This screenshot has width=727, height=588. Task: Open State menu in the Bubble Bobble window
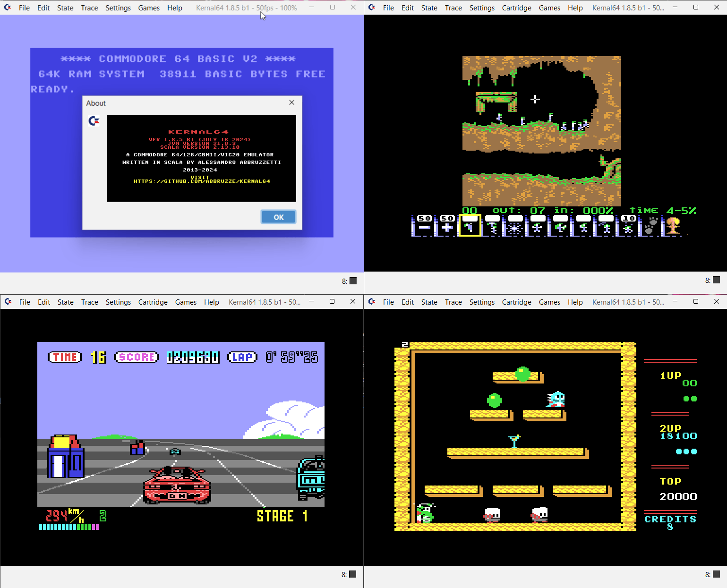pos(429,302)
